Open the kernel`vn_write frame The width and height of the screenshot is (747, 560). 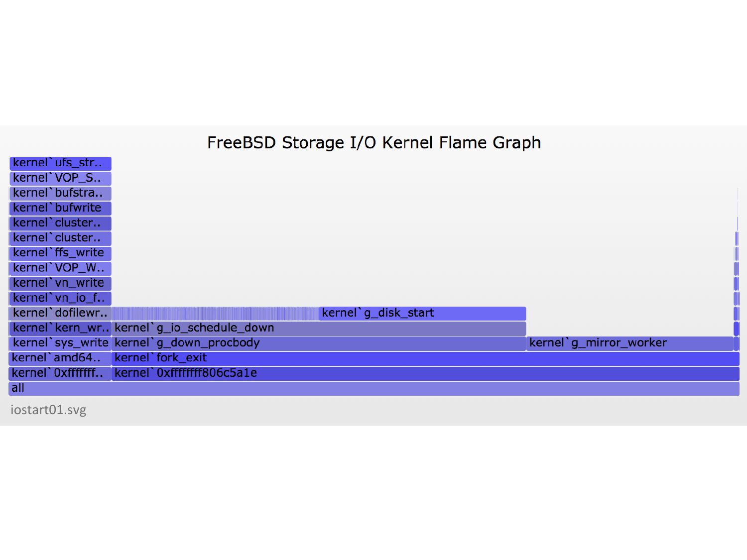pyautogui.click(x=60, y=283)
